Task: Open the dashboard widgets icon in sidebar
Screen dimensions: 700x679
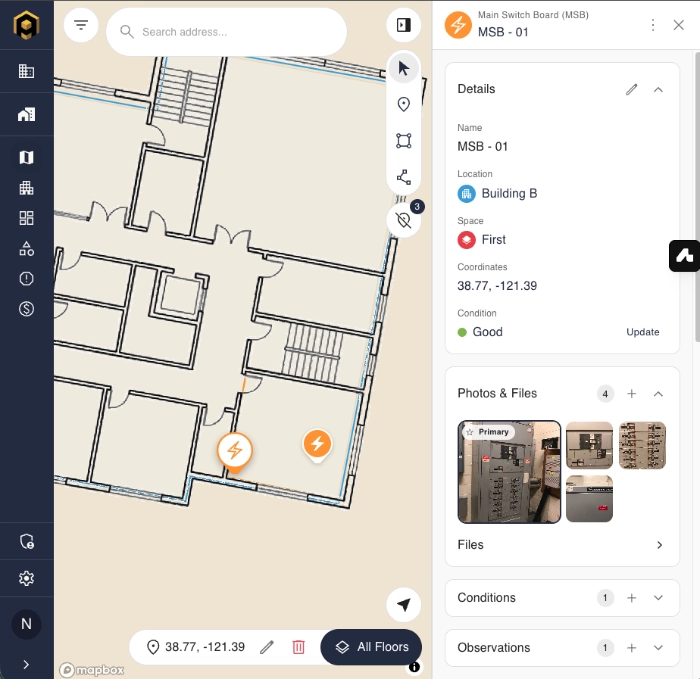Action: tap(26, 218)
